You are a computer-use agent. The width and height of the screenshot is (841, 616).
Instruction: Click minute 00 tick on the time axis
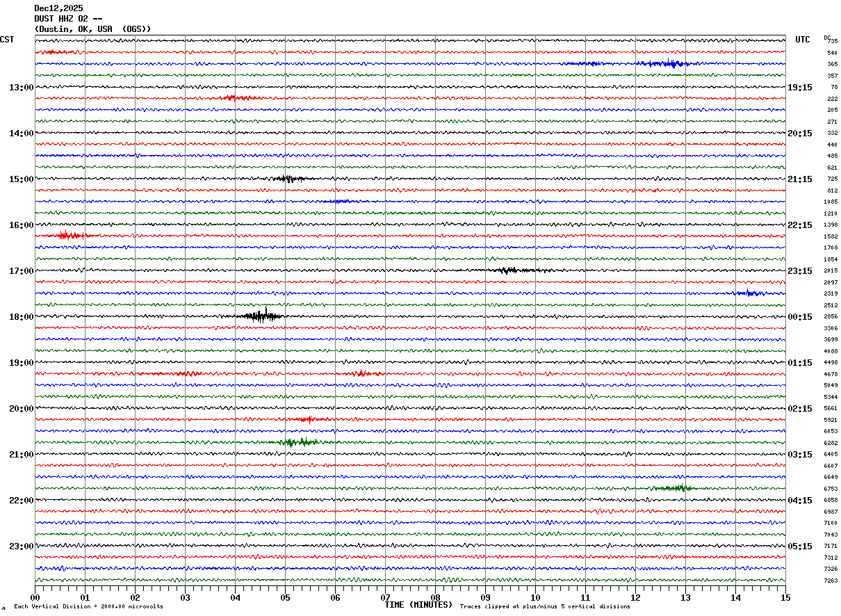(35, 597)
